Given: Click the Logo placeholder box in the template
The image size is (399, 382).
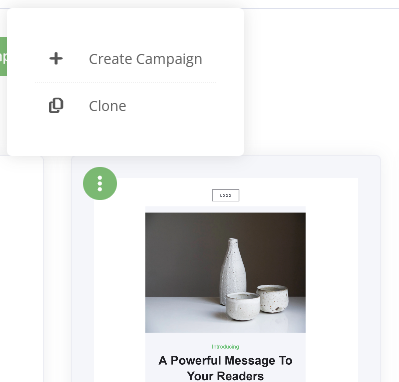Looking at the screenshot, I should coord(226,195).
